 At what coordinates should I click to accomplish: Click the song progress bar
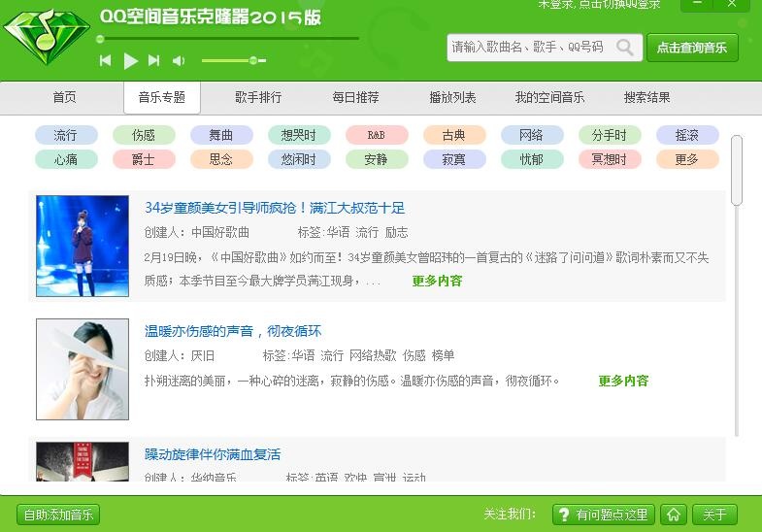228,39
